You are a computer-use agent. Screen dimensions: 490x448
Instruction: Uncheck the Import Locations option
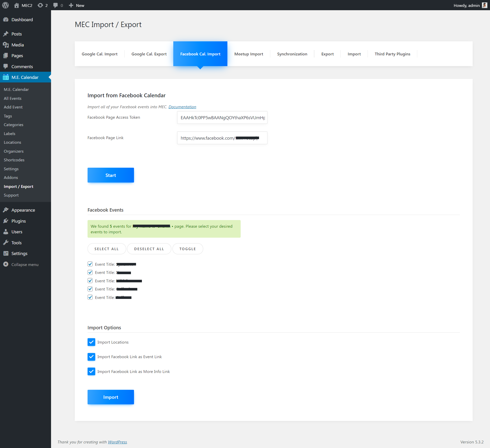(x=91, y=342)
